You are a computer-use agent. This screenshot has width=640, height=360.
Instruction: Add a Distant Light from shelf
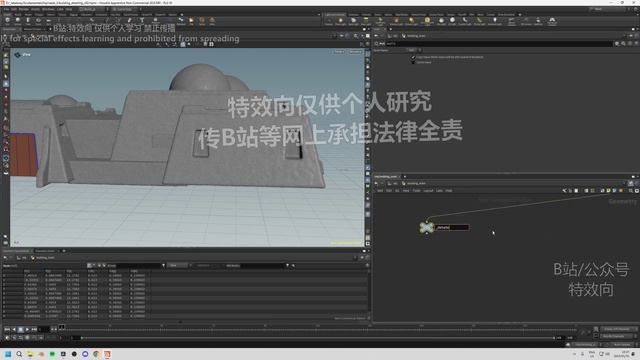(411, 21)
